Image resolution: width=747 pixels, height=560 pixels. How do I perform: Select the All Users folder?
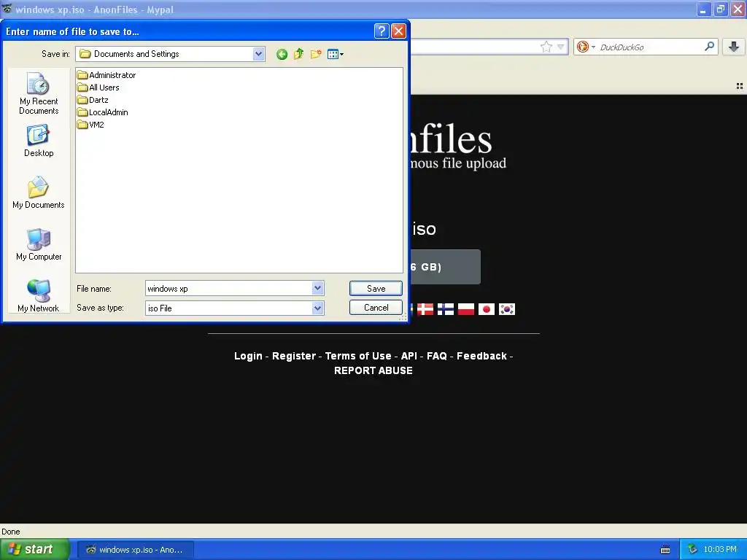click(98, 87)
